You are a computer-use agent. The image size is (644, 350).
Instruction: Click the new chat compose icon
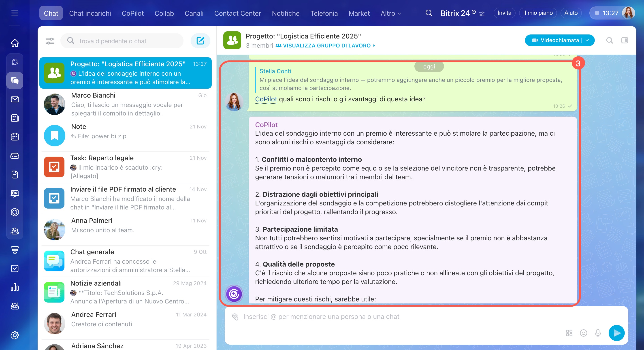(200, 41)
